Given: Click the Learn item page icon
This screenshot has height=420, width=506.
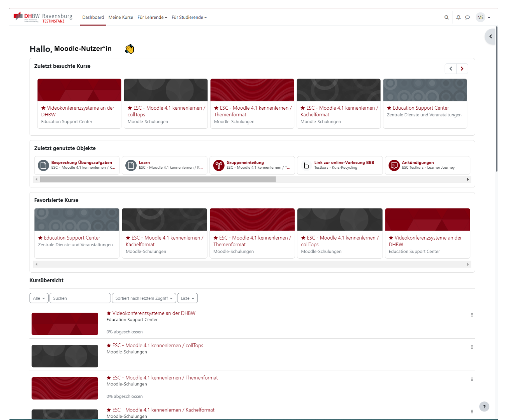Looking at the screenshot, I should pos(131,165).
